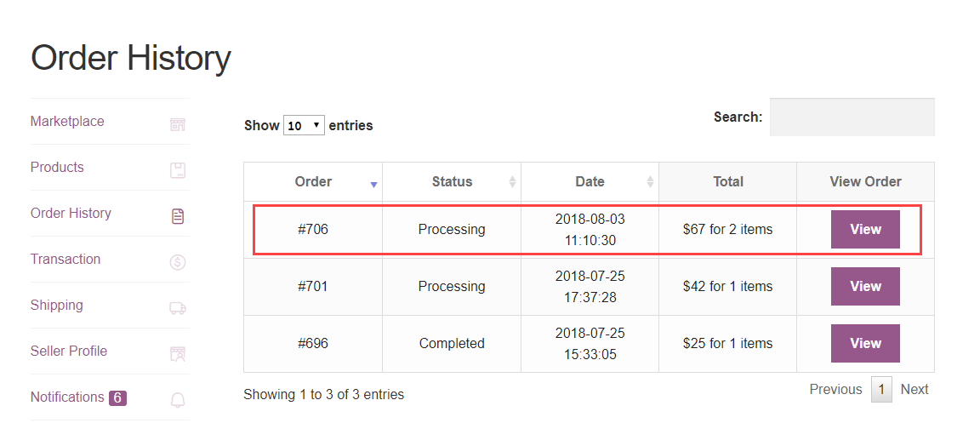980x423 pixels.
Task: Click the Shipping truck icon
Action: (x=178, y=308)
